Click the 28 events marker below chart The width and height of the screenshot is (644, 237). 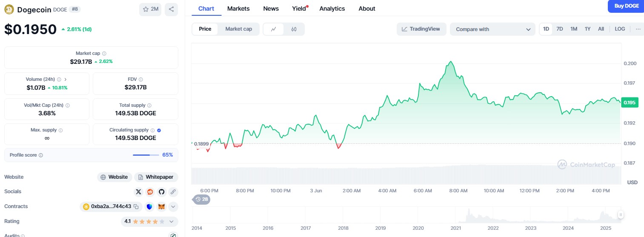pyautogui.click(x=202, y=199)
